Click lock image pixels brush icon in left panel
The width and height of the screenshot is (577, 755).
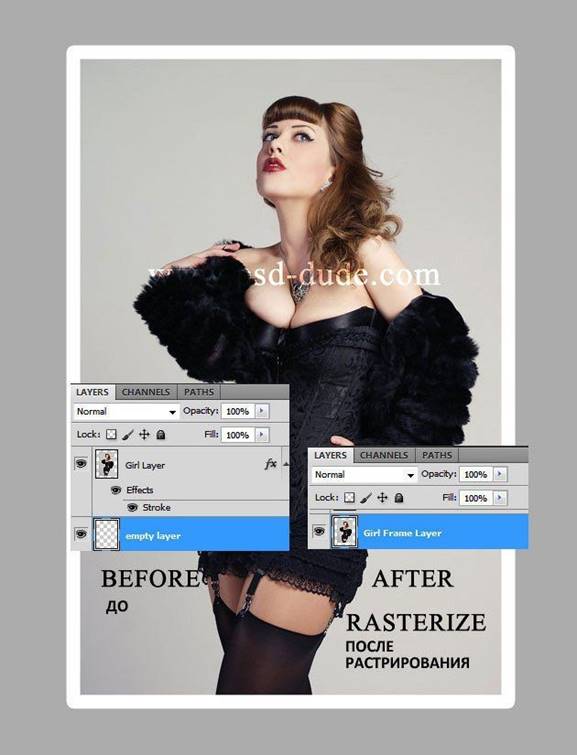pyautogui.click(x=128, y=435)
